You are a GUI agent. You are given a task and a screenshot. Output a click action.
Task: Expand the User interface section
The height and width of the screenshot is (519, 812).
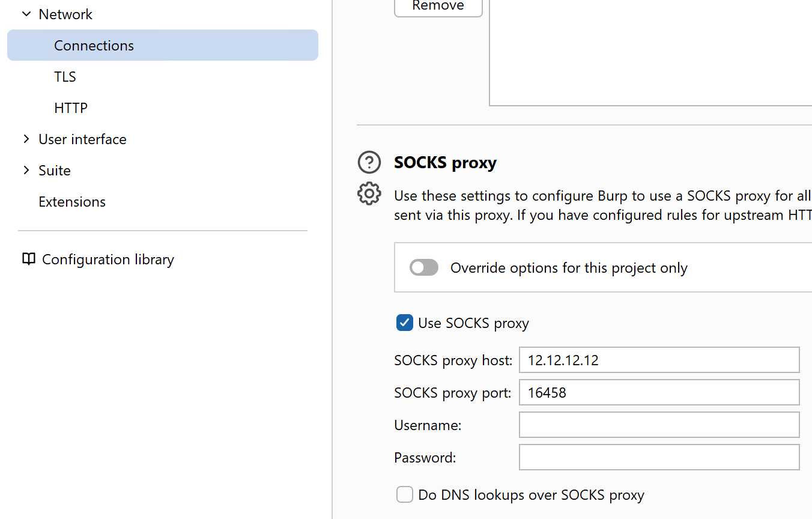click(26, 139)
